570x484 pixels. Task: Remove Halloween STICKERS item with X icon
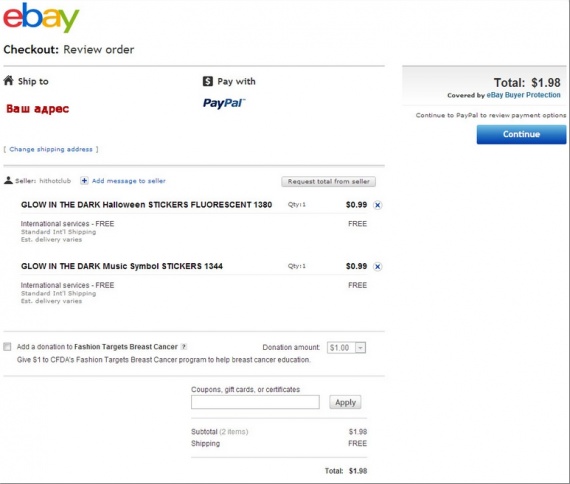pyautogui.click(x=378, y=205)
